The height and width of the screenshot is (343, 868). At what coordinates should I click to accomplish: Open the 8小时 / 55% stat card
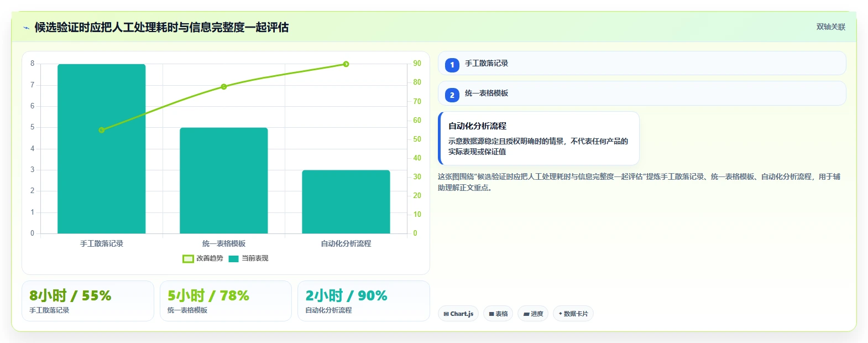(x=88, y=301)
